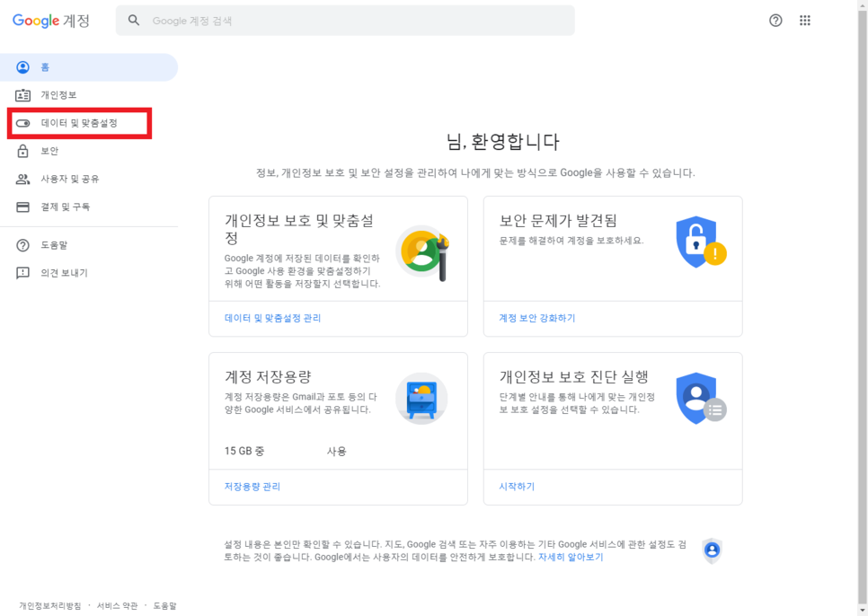This screenshot has height=616, width=868.
Task: Click 계정 저장용량 card title
Action: (268, 376)
